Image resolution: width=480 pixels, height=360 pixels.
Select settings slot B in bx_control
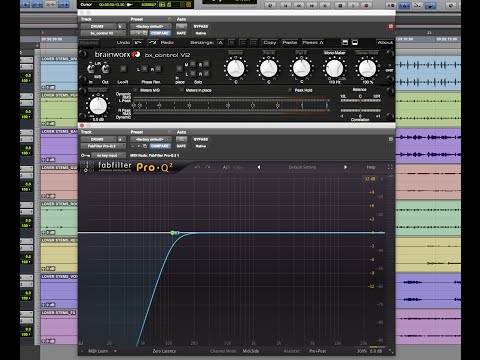(232, 43)
